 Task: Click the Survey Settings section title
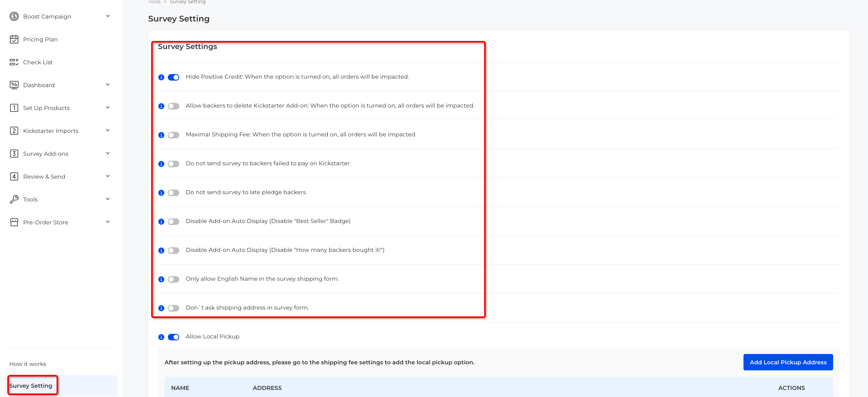[x=187, y=47]
